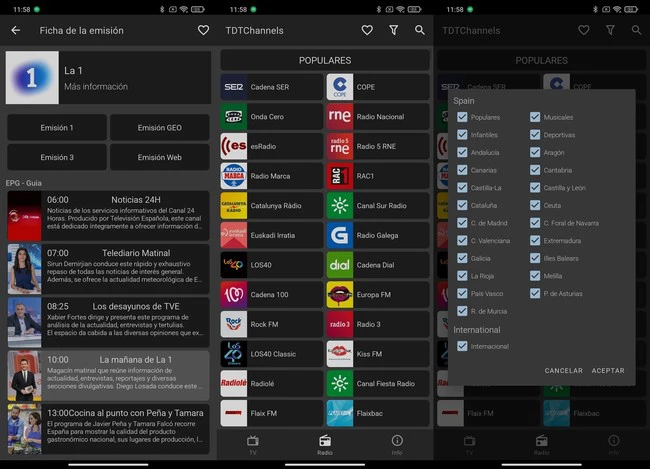The height and width of the screenshot is (469, 650).
Task: Open the Radio 5 RNE station
Action: (378, 146)
